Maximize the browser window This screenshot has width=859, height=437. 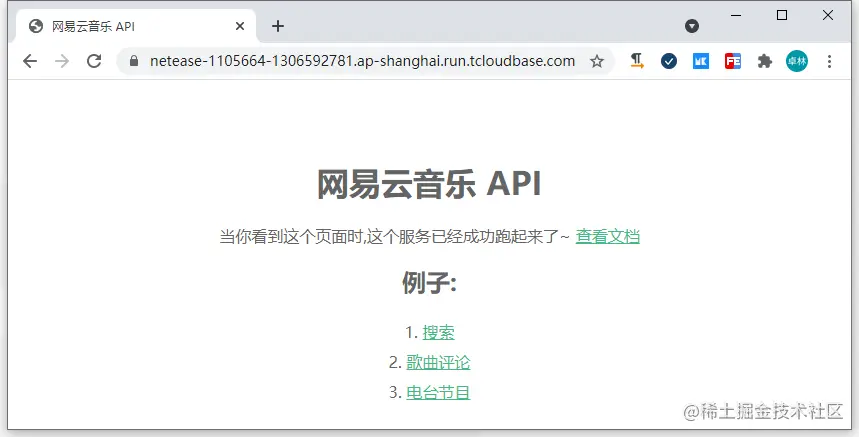coord(782,15)
